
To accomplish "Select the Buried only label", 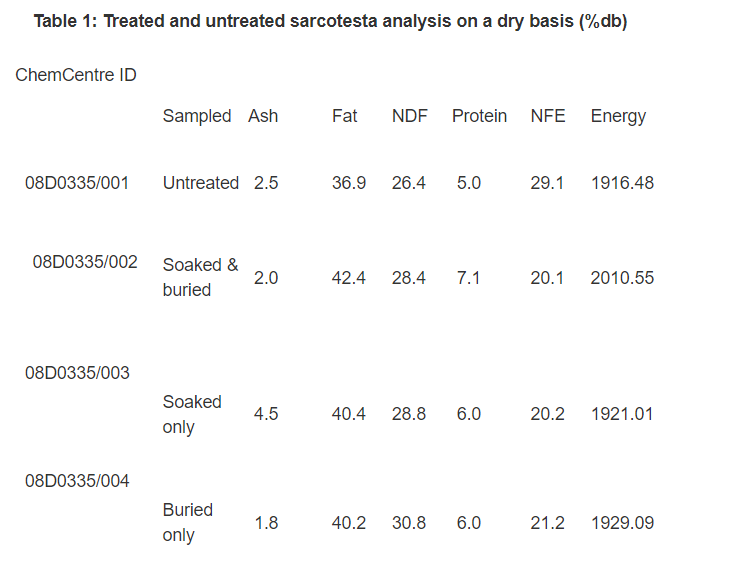I will pos(187,523).
